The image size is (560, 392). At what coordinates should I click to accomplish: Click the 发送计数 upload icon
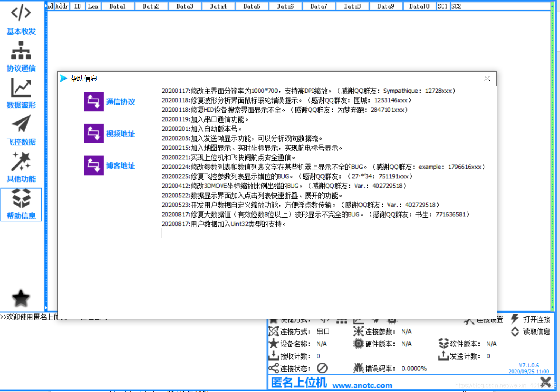click(443, 356)
